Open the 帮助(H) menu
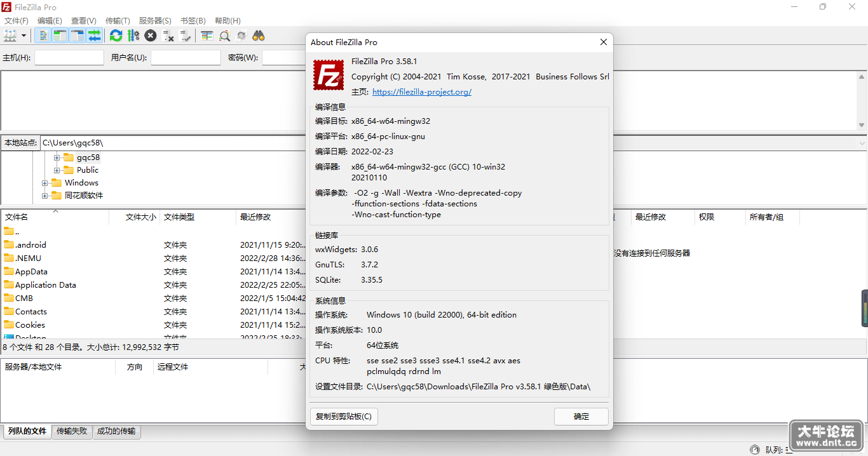The height and width of the screenshot is (456, 868). point(227,21)
